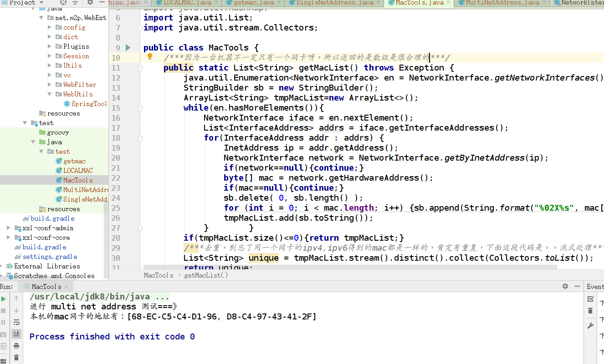This screenshot has height=364, width=604.
Task: Toggle scroll to end in Run console
Action: point(16,334)
